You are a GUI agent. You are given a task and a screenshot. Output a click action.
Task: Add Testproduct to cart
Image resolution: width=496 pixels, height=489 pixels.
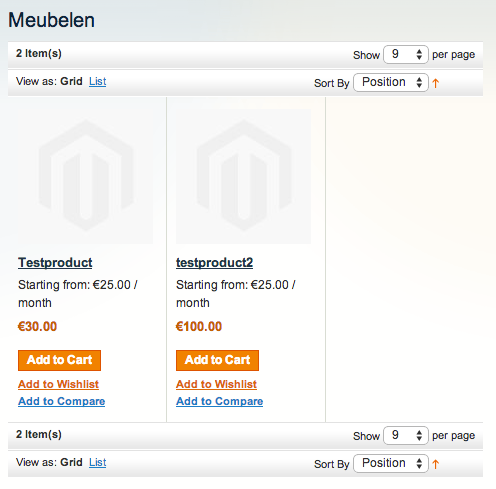(x=59, y=360)
